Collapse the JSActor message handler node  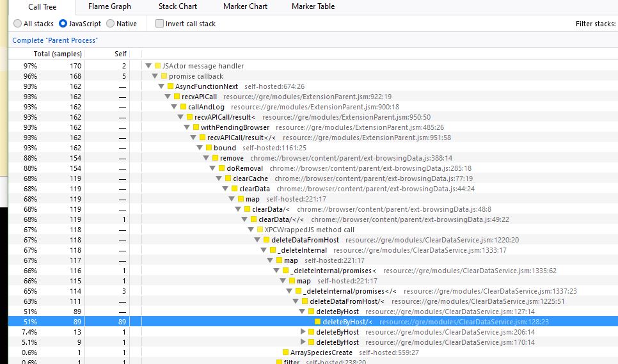point(148,66)
